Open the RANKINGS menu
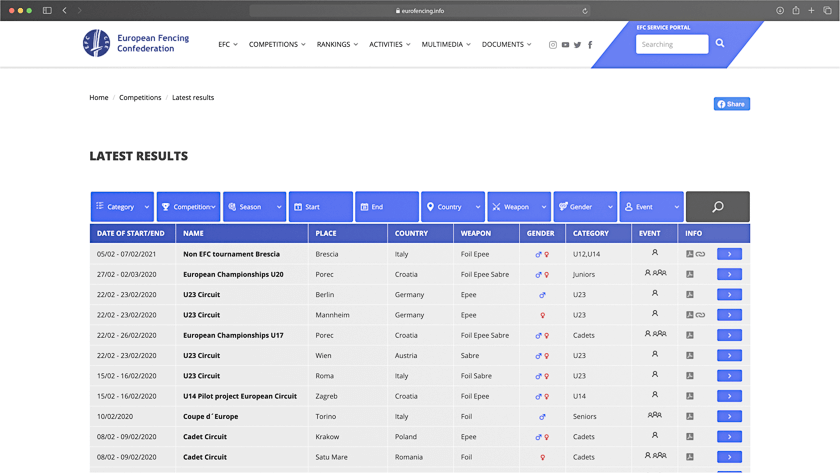This screenshot has height=473, width=840. (x=337, y=45)
